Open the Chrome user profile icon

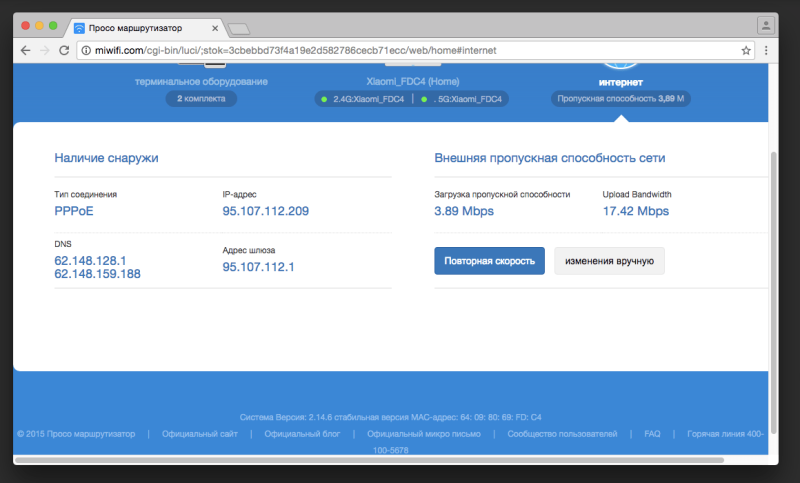click(x=766, y=25)
